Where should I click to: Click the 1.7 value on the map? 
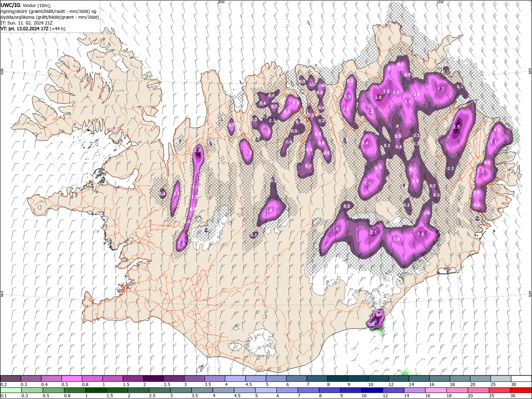(441, 89)
